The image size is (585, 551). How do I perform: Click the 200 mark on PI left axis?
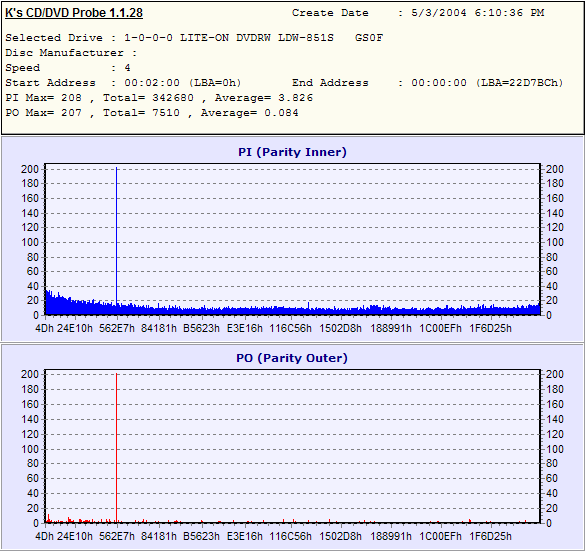[x=30, y=169]
